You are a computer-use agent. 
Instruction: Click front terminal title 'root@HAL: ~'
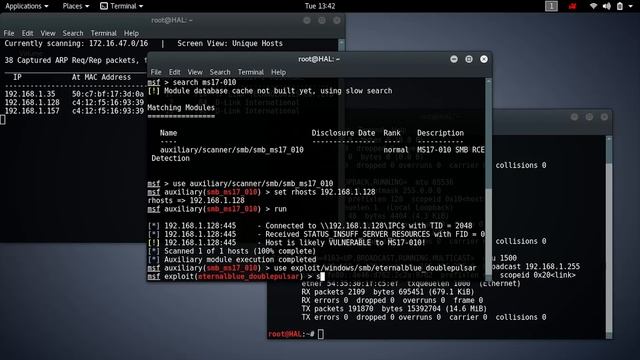319,59
